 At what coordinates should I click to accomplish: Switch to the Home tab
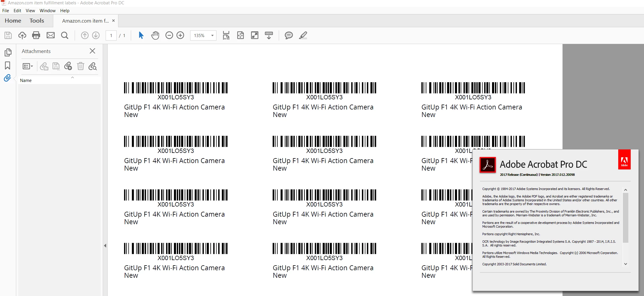[13, 21]
